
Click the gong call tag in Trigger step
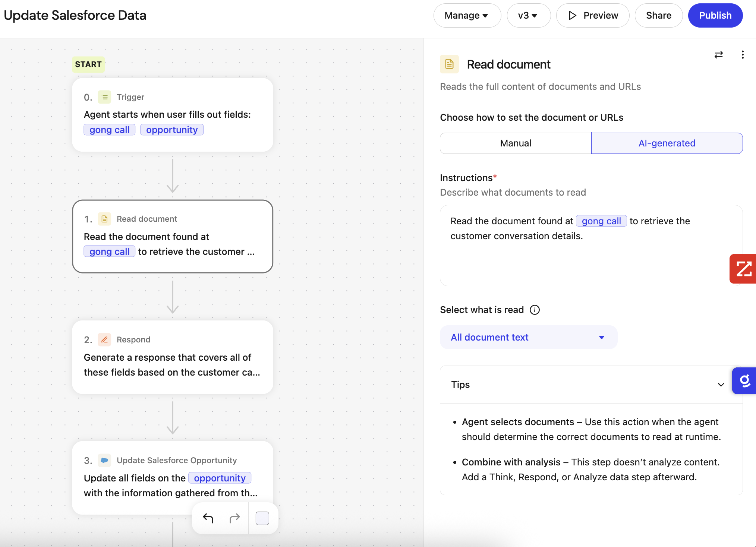(x=110, y=130)
